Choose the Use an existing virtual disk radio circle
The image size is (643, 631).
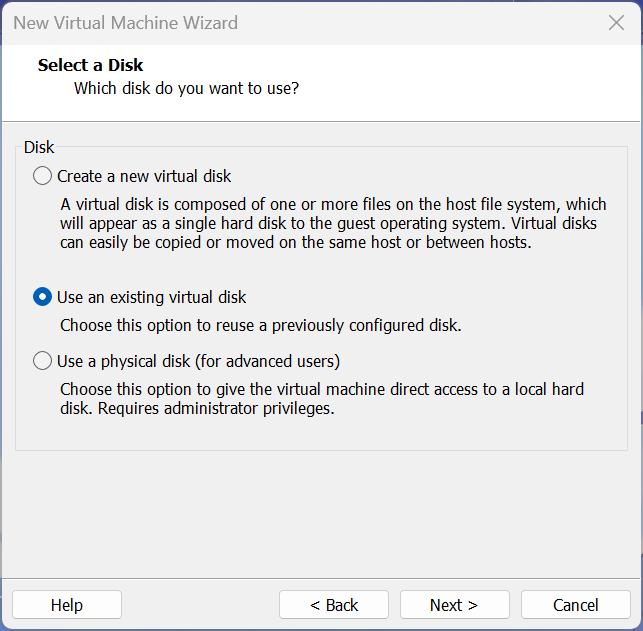42,297
